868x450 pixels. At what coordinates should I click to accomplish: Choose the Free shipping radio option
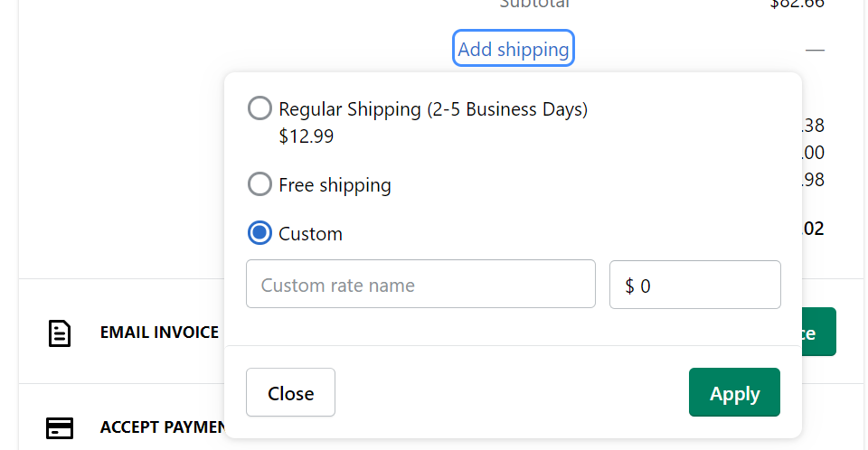click(259, 184)
